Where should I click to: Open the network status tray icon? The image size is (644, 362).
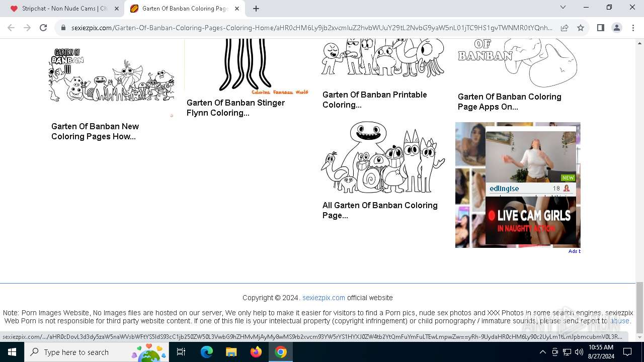(x=567, y=352)
